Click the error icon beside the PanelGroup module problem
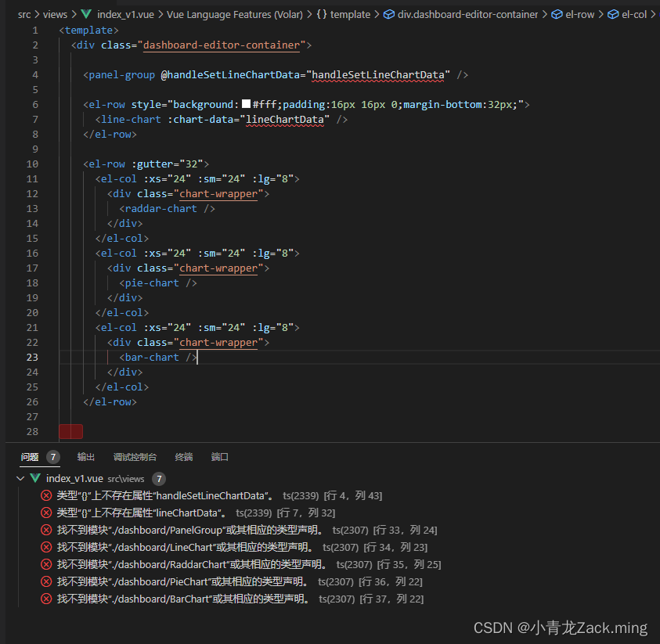The image size is (660, 644). [46, 530]
